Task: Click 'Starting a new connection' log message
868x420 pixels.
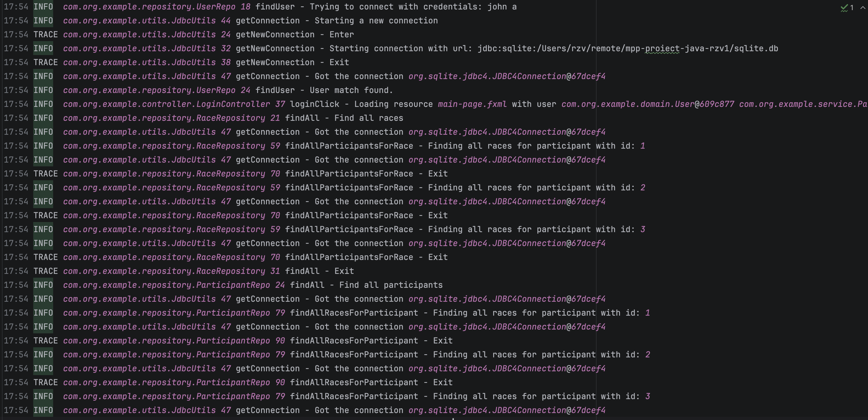Action: (376, 21)
